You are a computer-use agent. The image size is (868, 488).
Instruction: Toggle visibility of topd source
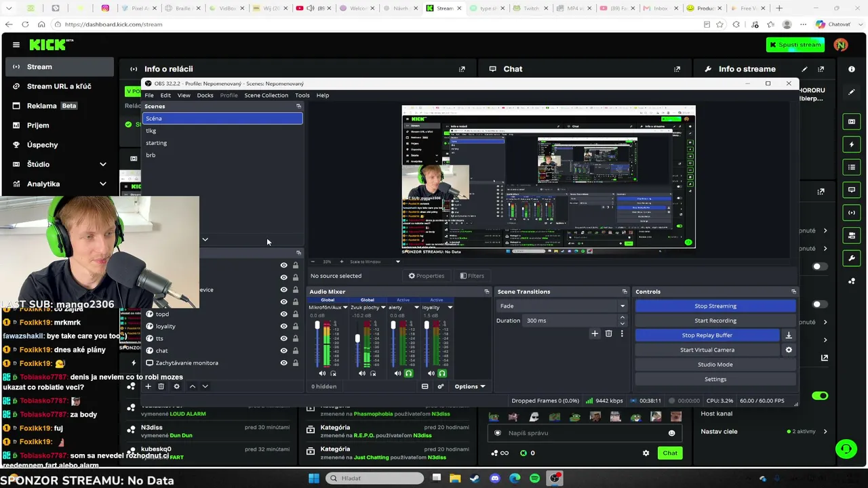pos(283,314)
